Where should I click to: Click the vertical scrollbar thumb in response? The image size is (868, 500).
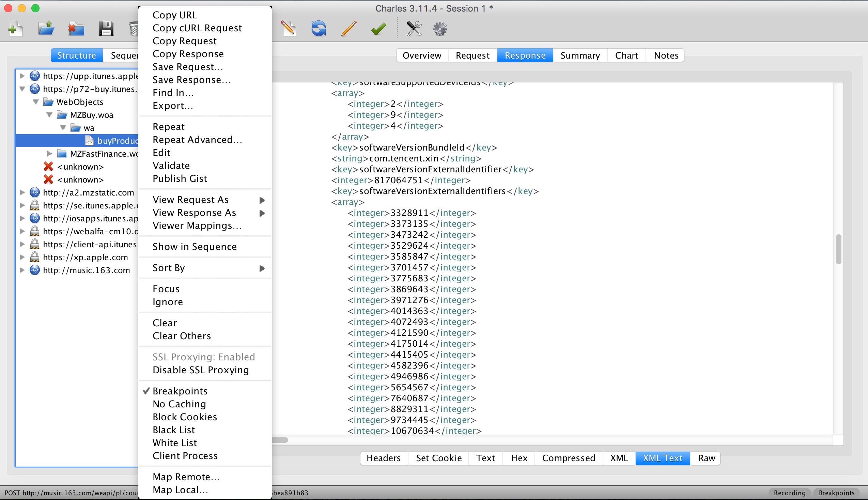point(838,249)
